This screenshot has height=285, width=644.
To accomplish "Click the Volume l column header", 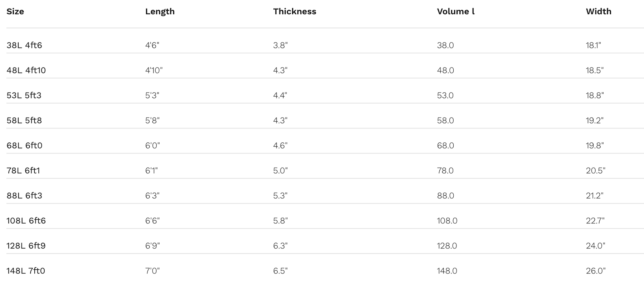I will 456,11.
